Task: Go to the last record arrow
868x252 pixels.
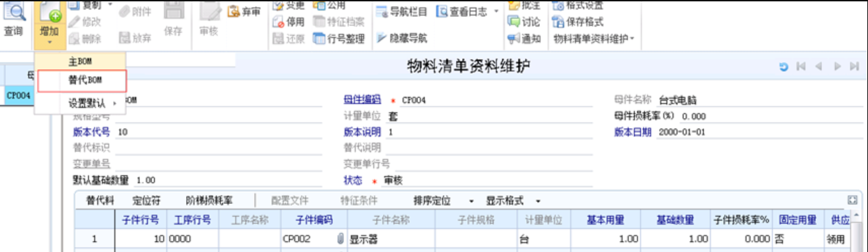Action: pos(854,66)
